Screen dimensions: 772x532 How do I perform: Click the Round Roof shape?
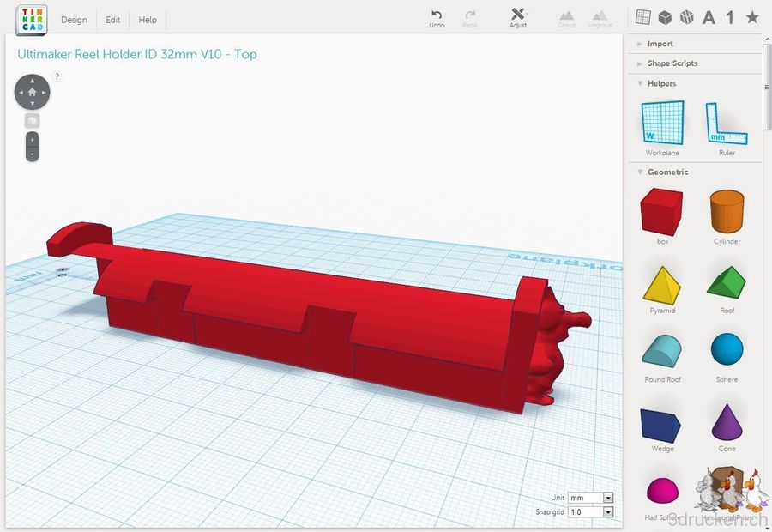coord(661,349)
